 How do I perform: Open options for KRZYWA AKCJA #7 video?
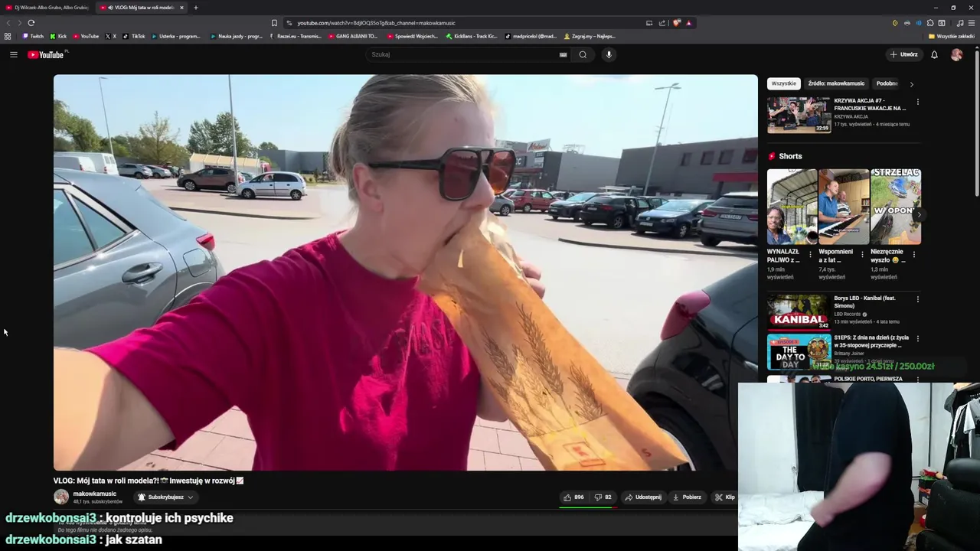(x=917, y=102)
